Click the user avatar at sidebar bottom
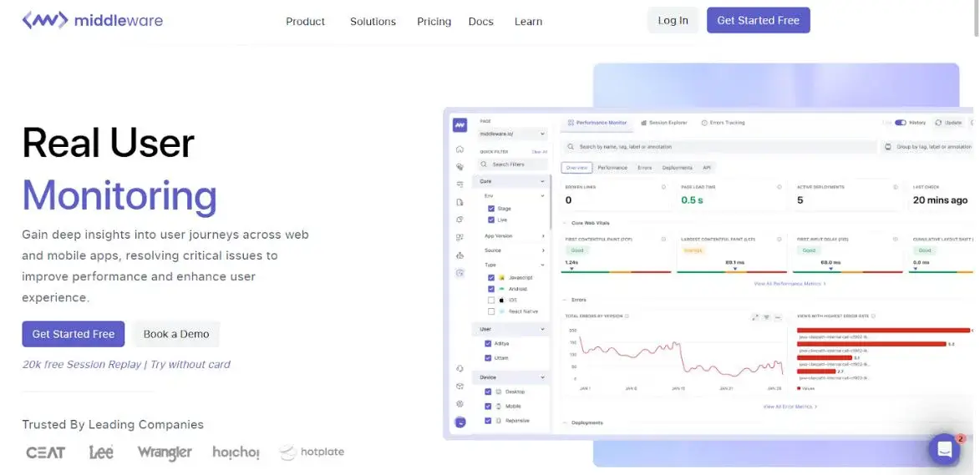Image resolution: width=980 pixels, height=475 pixels. [460, 422]
